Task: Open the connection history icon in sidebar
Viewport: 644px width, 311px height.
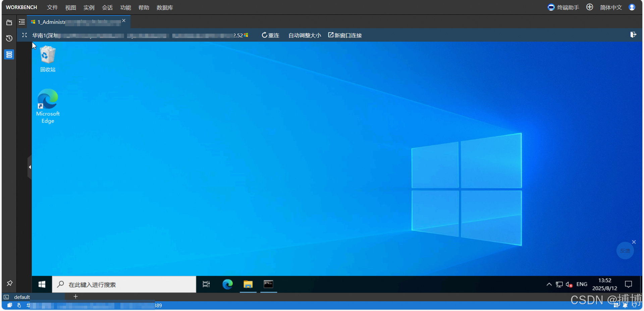Action: pyautogui.click(x=9, y=38)
